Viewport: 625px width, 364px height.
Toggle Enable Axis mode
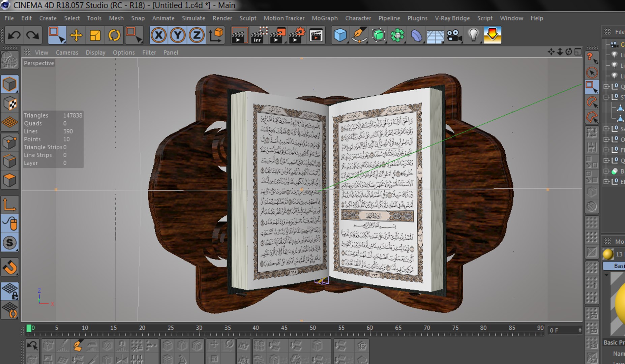pos(10,205)
